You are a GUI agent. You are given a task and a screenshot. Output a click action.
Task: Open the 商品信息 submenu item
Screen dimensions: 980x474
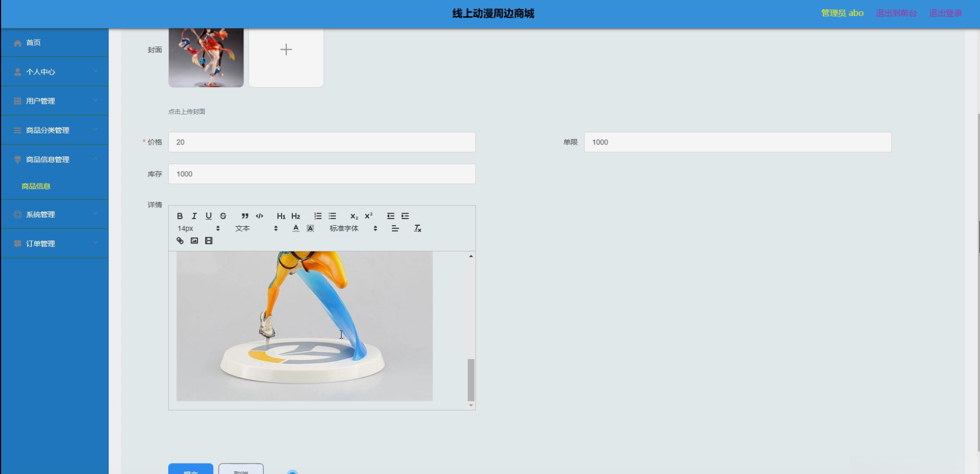click(36, 186)
